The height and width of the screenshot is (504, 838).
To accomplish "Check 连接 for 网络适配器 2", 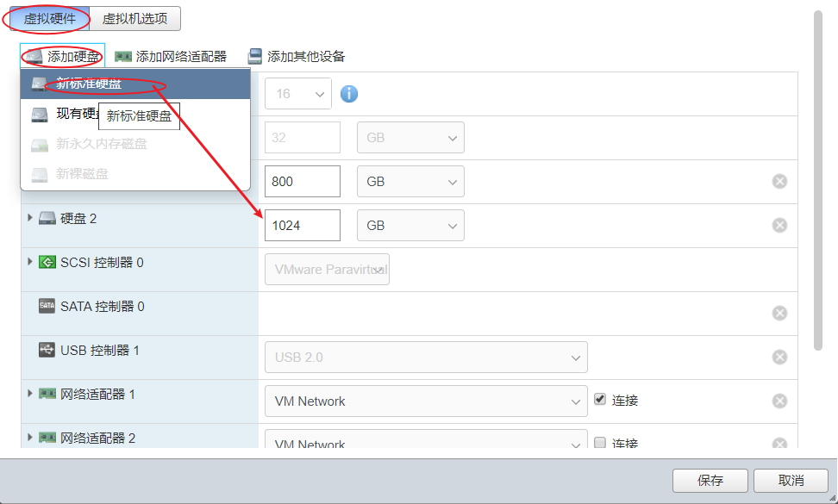I will [x=600, y=443].
